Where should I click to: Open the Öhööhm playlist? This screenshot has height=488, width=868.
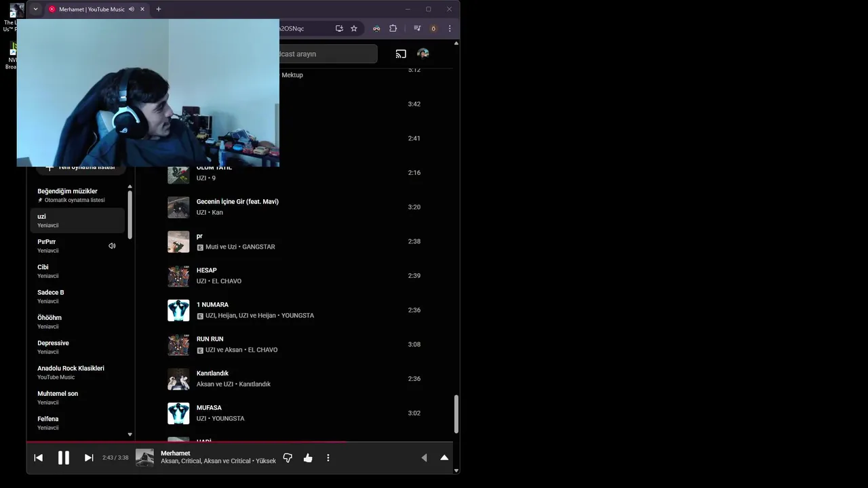point(77,322)
